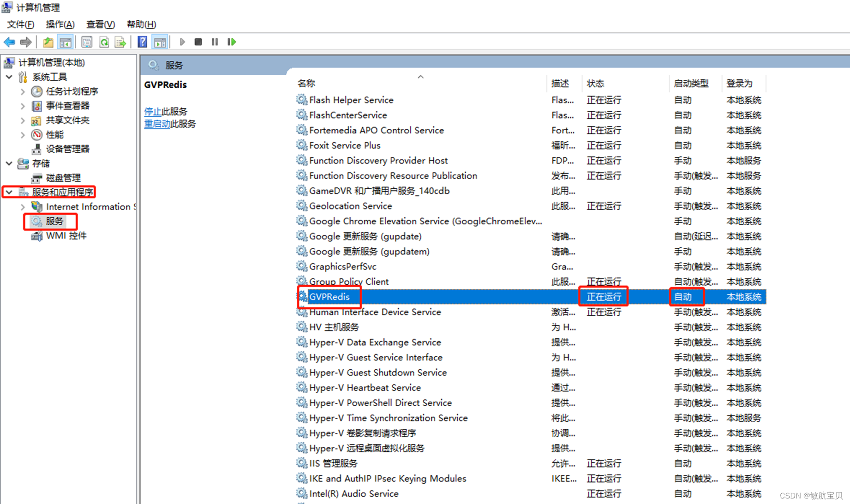
Task: Expand the Internet Information node
Action: (23, 207)
